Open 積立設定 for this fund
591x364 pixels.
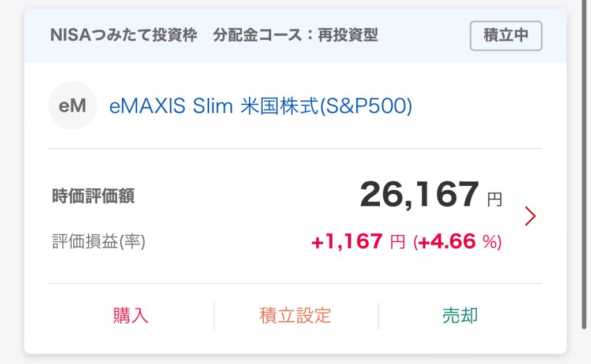[295, 316]
